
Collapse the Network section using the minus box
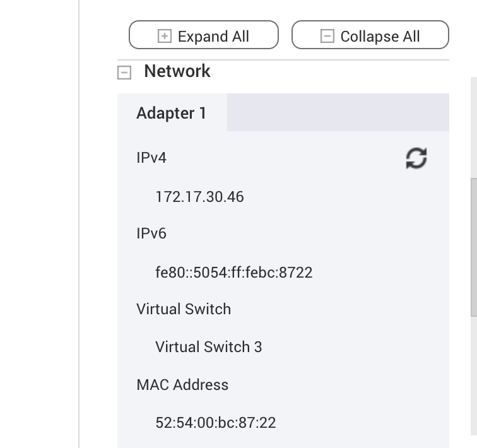click(124, 73)
